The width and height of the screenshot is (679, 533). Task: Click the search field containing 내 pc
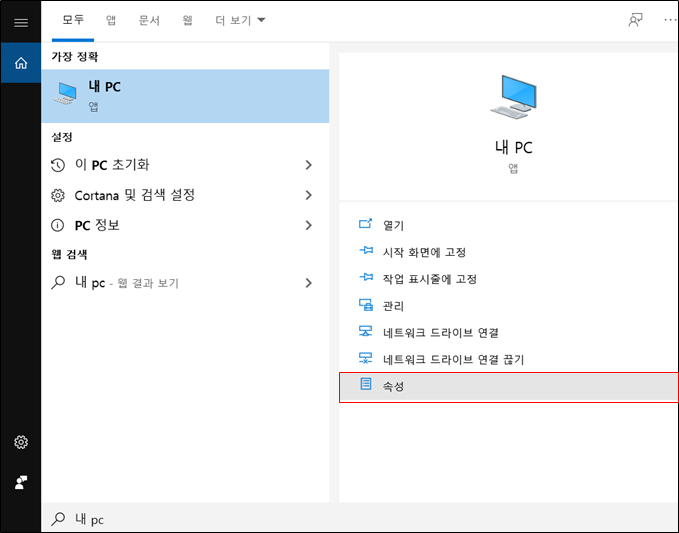pyautogui.click(x=359, y=518)
